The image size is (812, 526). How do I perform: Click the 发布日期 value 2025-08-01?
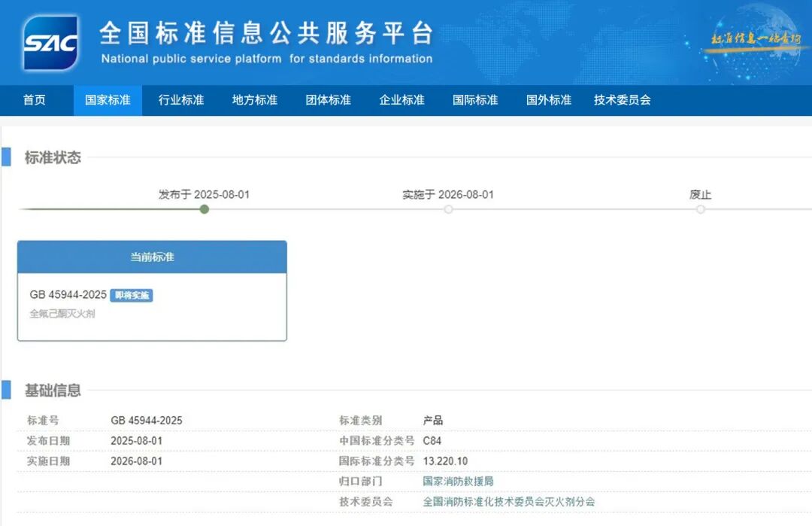pyautogui.click(x=137, y=441)
